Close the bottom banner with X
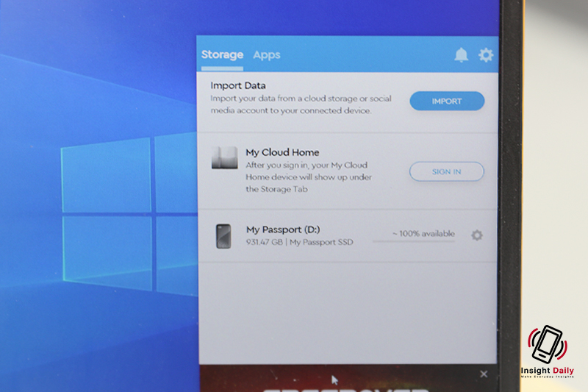Screen dimensions: 588x392 pyautogui.click(x=484, y=374)
